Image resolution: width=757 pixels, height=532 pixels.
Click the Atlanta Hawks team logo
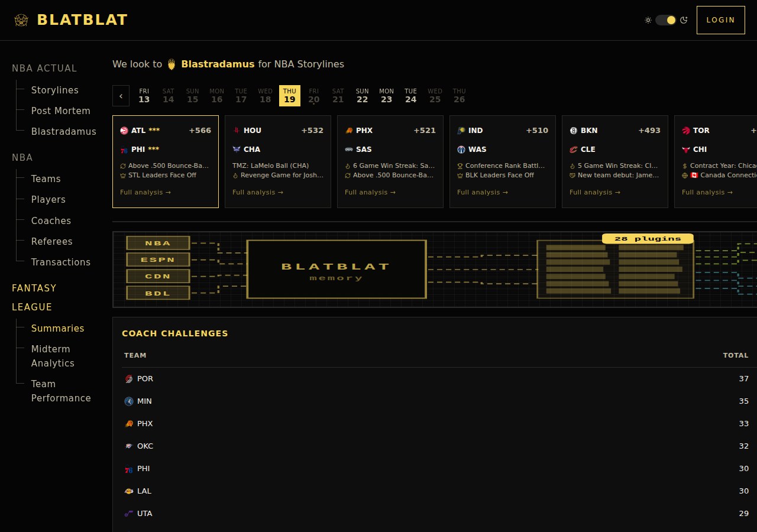(124, 131)
